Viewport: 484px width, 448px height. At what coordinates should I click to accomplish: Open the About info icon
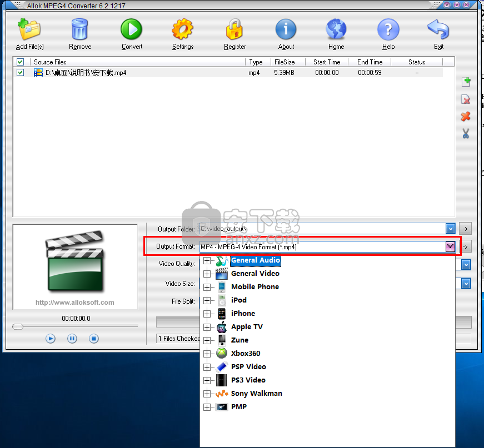point(286,29)
